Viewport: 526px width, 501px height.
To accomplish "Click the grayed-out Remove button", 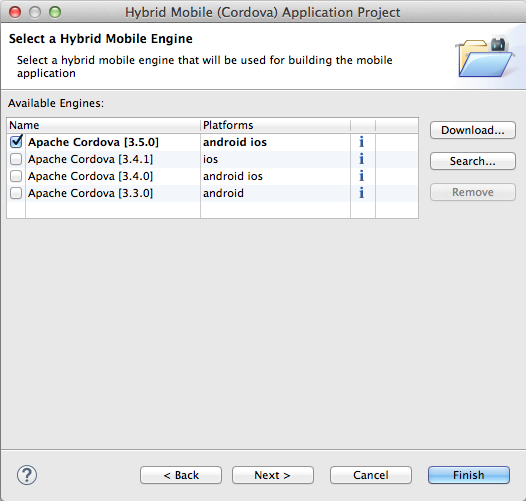I will pos(473,192).
